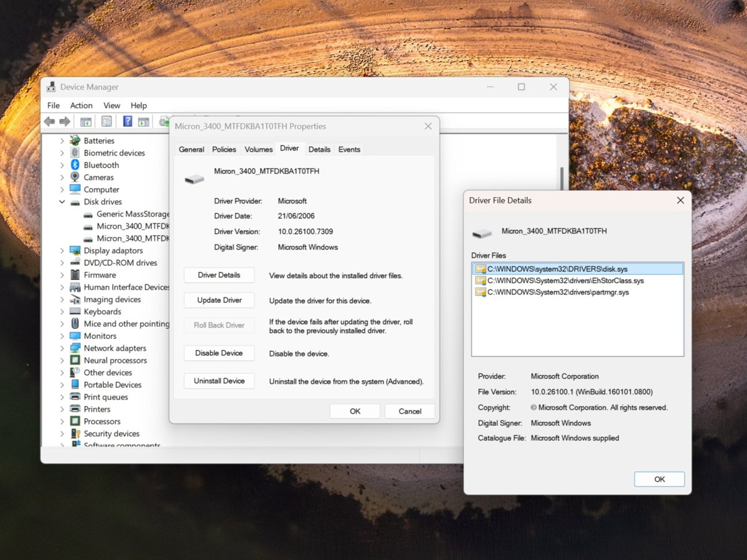Click the Update Driver button
This screenshot has width=747, height=560.
[218, 300]
